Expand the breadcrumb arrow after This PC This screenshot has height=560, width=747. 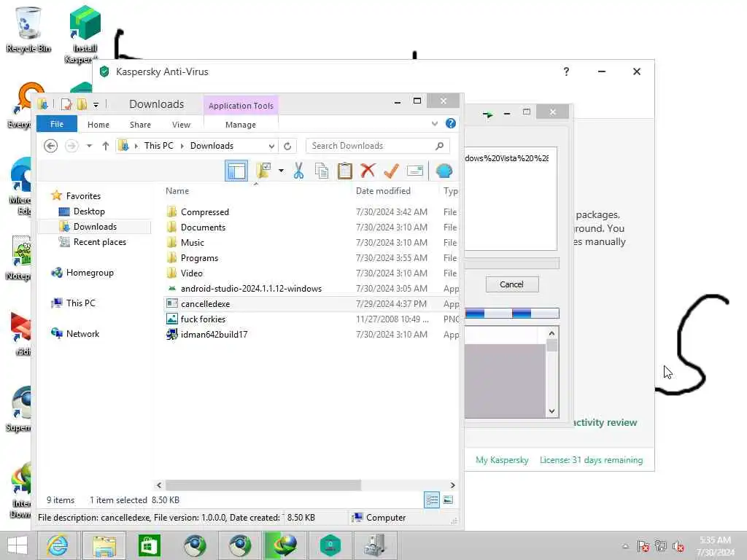pyautogui.click(x=182, y=146)
